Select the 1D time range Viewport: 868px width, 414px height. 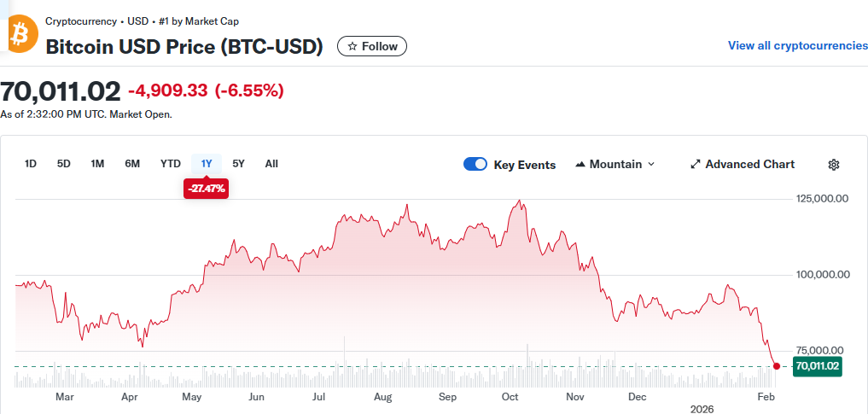point(31,164)
